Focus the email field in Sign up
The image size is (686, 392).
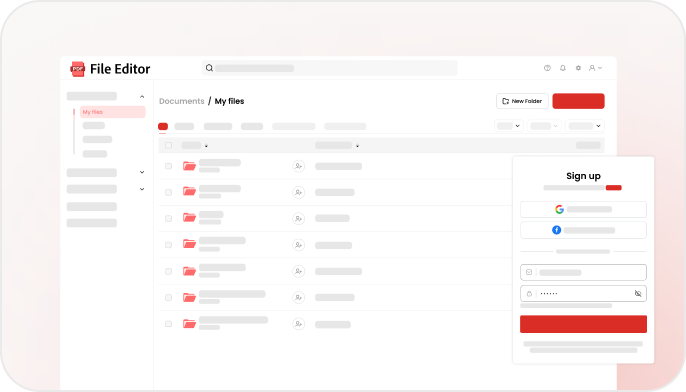(583, 272)
